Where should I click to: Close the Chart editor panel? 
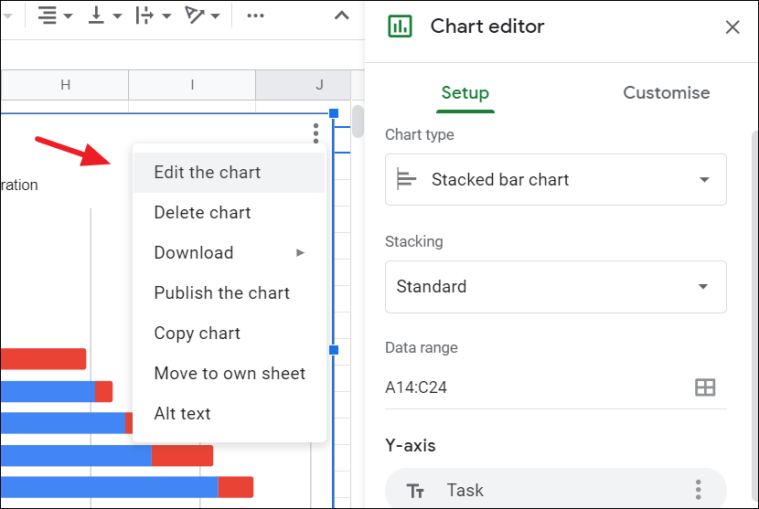click(x=732, y=27)
